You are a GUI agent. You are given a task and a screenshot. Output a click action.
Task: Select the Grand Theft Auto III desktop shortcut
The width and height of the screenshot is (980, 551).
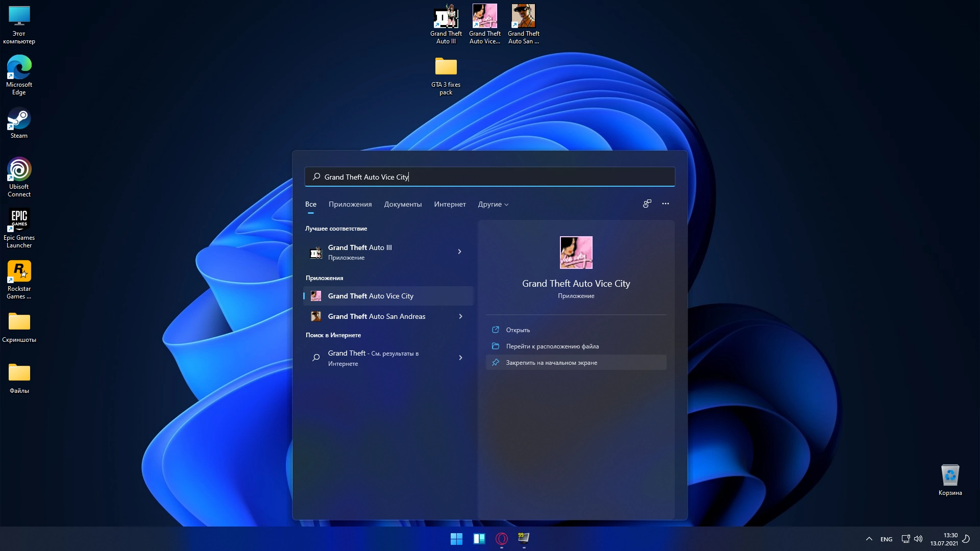click(x=446, y=24)
